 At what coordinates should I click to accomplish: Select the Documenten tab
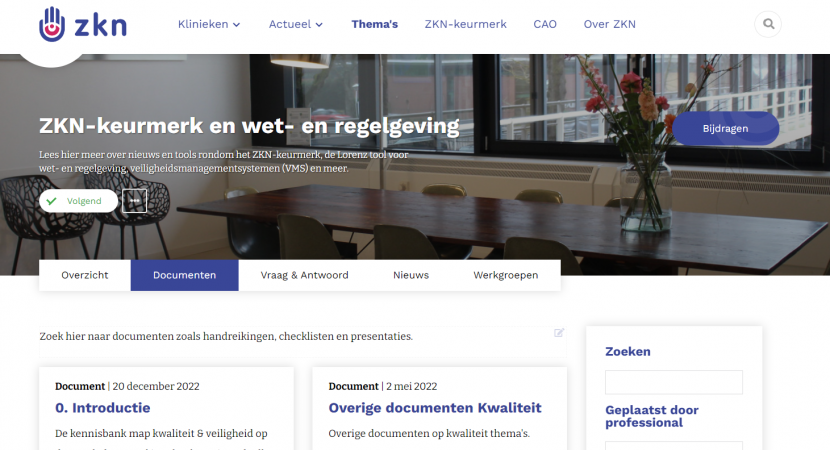coord(184,275)
